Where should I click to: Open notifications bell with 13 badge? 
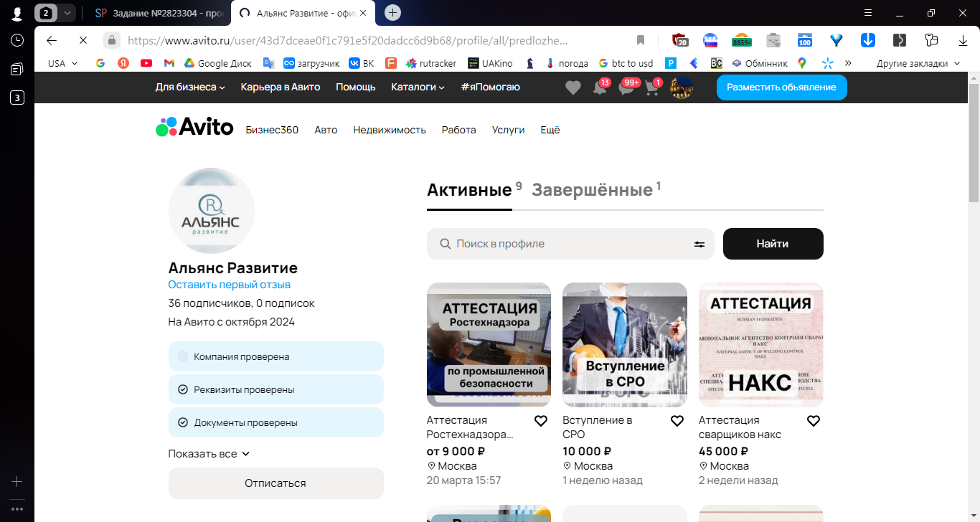pos(600,87)
